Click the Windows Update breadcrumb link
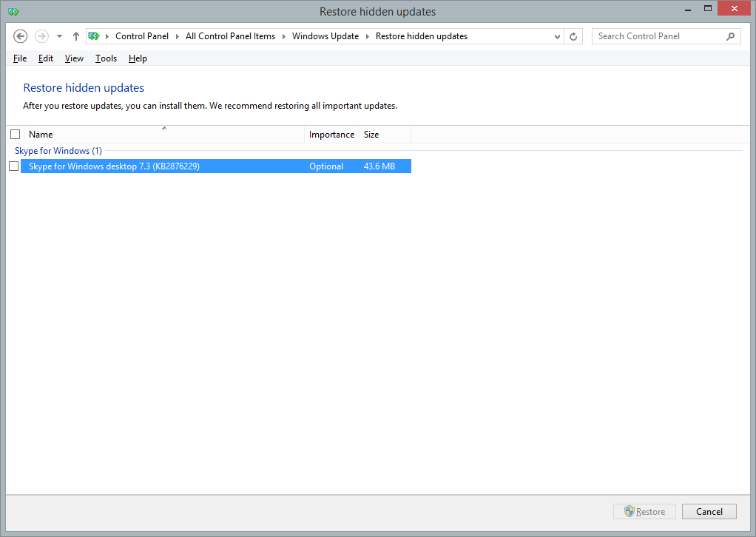The width and height of the screenshot is (756, 537). tap(325, 36)
